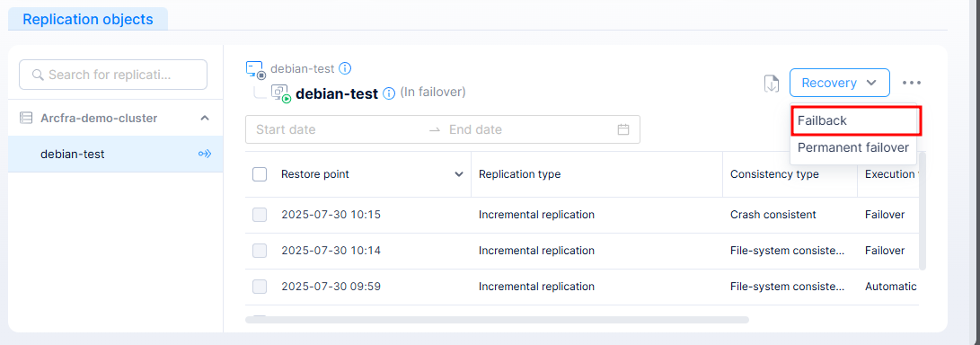Click the Arcfra-demo-cluster icon
The height and width of the screenshot is (345, 980).
click(x=26, y=118)
